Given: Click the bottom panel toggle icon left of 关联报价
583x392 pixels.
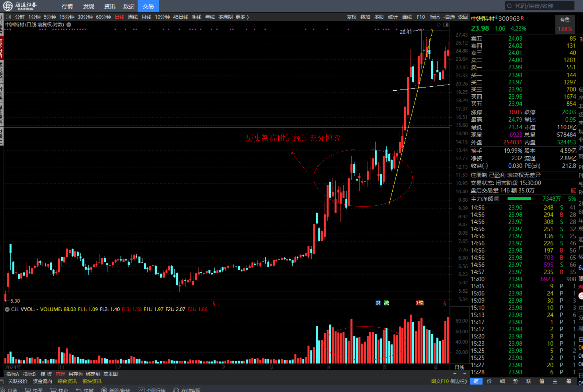Looking at the screenshot, I should [2, 381].
